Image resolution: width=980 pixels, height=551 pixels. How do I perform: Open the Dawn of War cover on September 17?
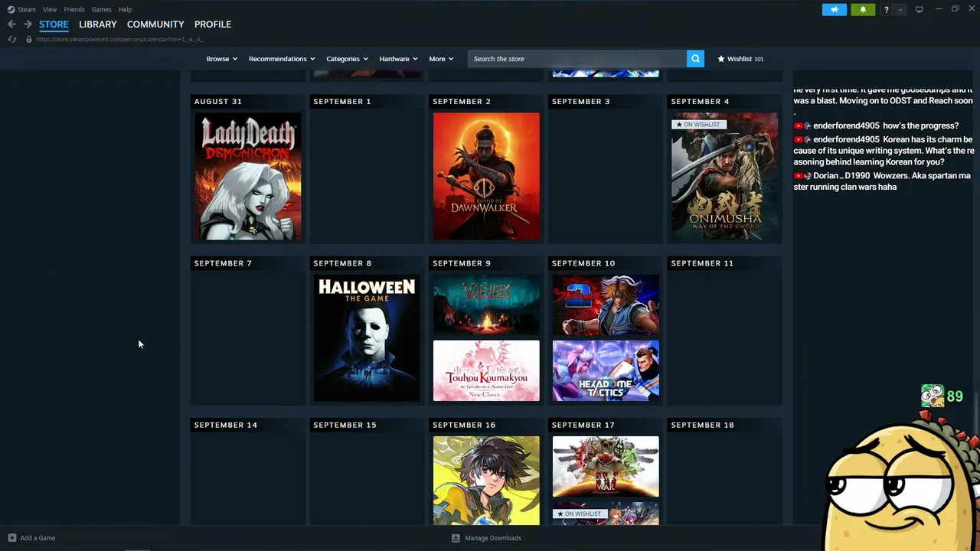[606, 467]
